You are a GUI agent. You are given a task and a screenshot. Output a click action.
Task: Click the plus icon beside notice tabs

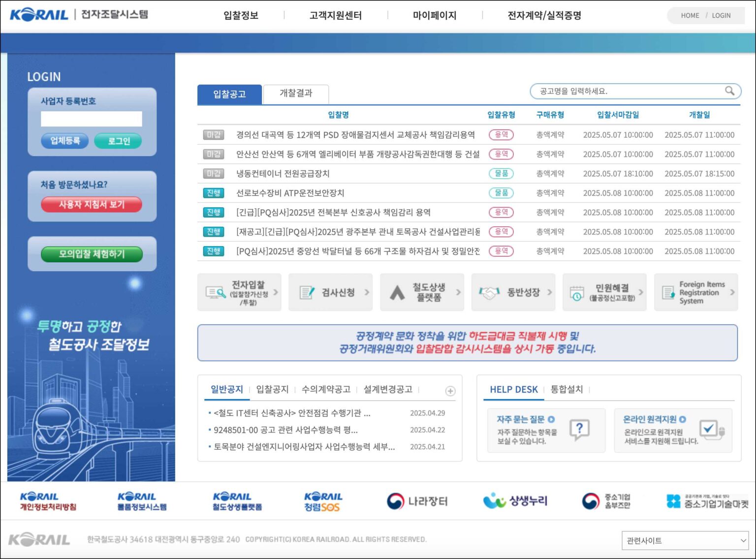[x=450, y=391]
